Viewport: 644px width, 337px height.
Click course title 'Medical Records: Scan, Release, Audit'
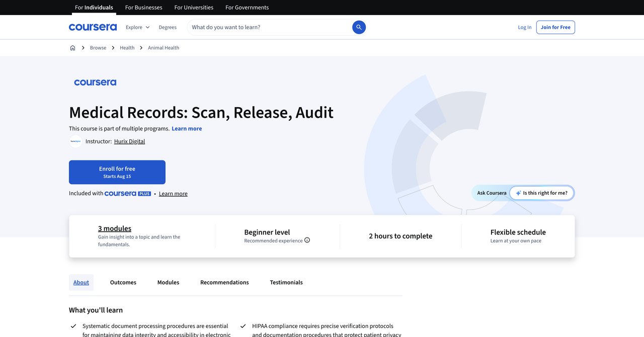click(201, 112)
